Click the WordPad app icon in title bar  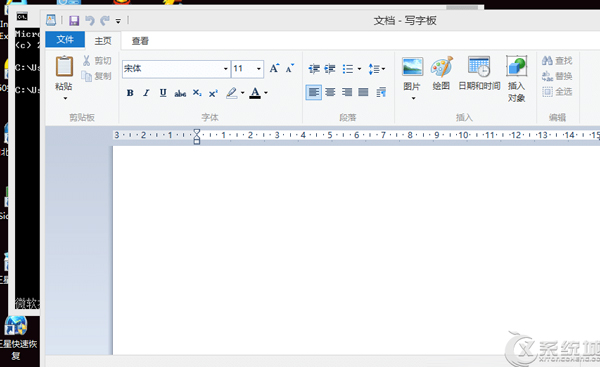(51, 20)
